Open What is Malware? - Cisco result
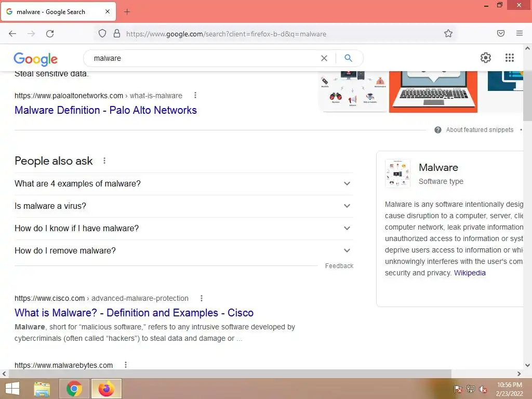This screenshot has height=399, width=532. pos(134,313)
